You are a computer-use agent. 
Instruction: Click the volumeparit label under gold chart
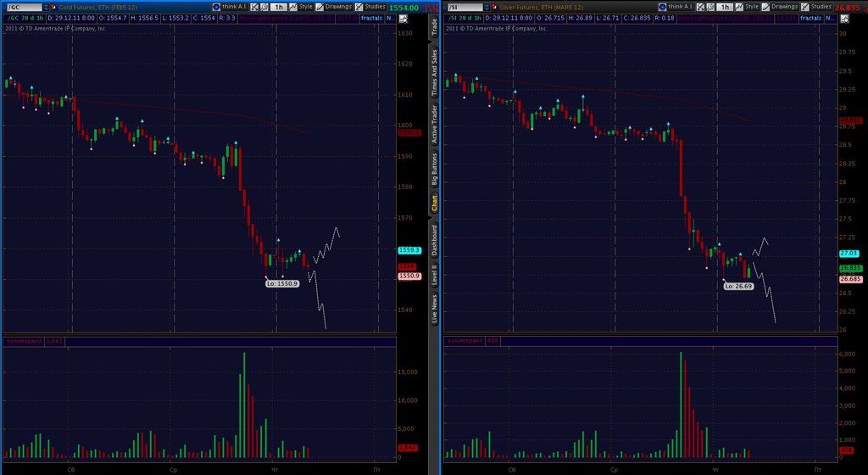point(24,341)
